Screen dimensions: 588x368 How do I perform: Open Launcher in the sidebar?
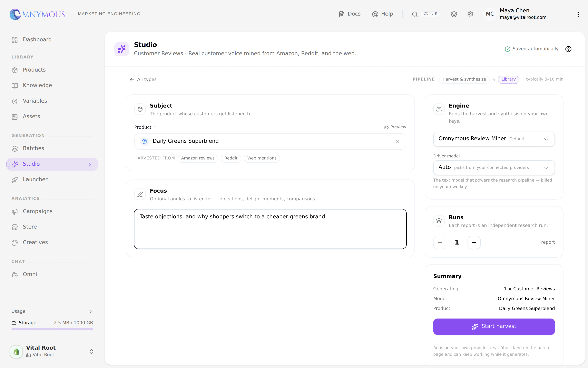tap(52, 180)
